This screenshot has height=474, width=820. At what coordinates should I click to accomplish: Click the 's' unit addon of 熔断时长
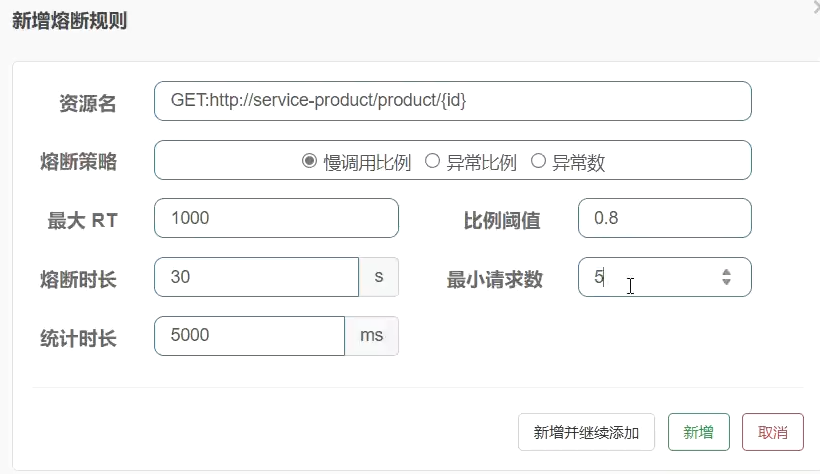tap(379, 277)
